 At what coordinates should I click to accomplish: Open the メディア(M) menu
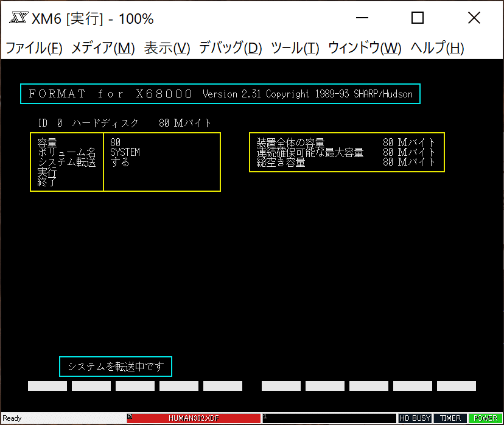pyautogui.click(x=103, y=48)
